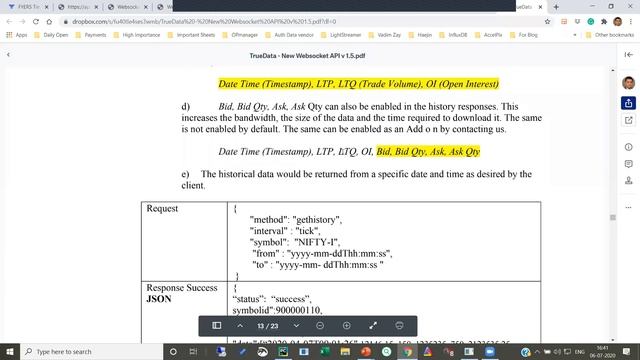Open the Other bookmarks folder
Image resolution: width=640 pixels, height=360 pixels.
point(610,35)
